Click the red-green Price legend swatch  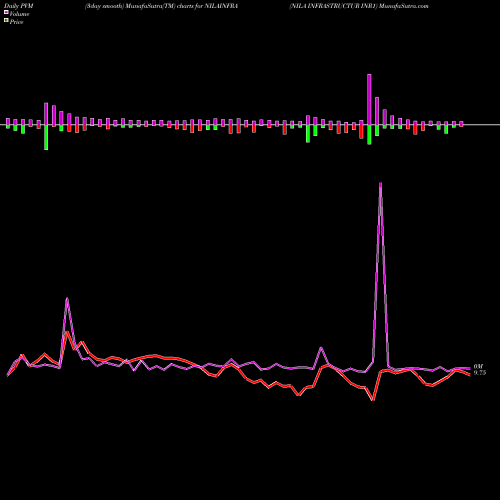6,21
